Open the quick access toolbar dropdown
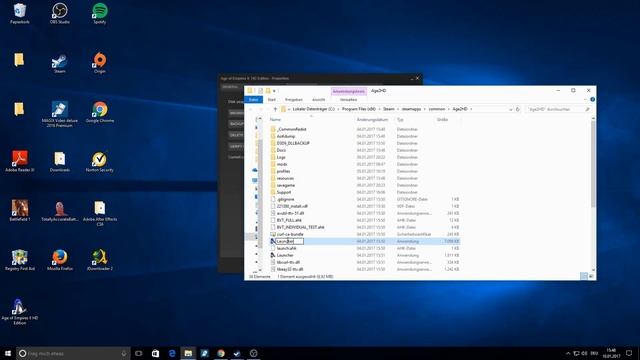Image resolution: width=640 pixels, height=360 pixels. [x=274, y=91]
